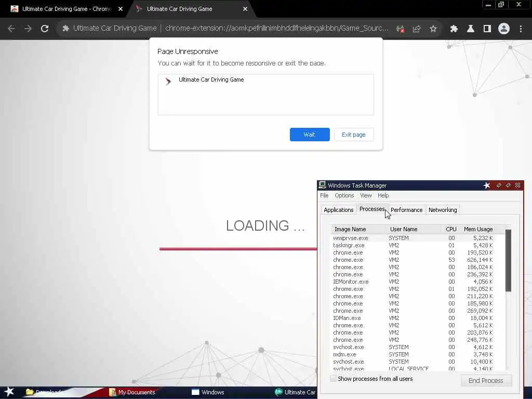The width and height of the screenshot is (532, 399).
Task: Sort processes by the User Name column
Action: (414, 229)
